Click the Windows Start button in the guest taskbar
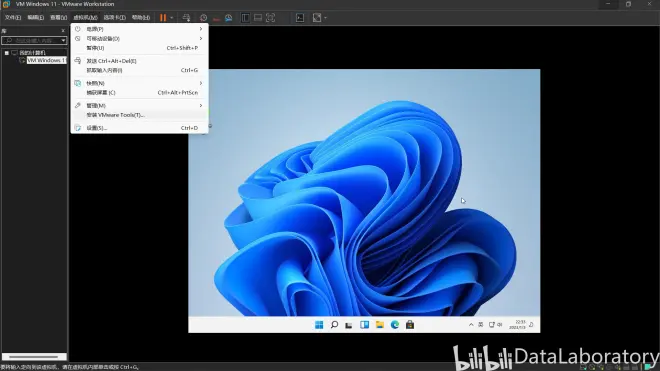 (x=319, y=325)
